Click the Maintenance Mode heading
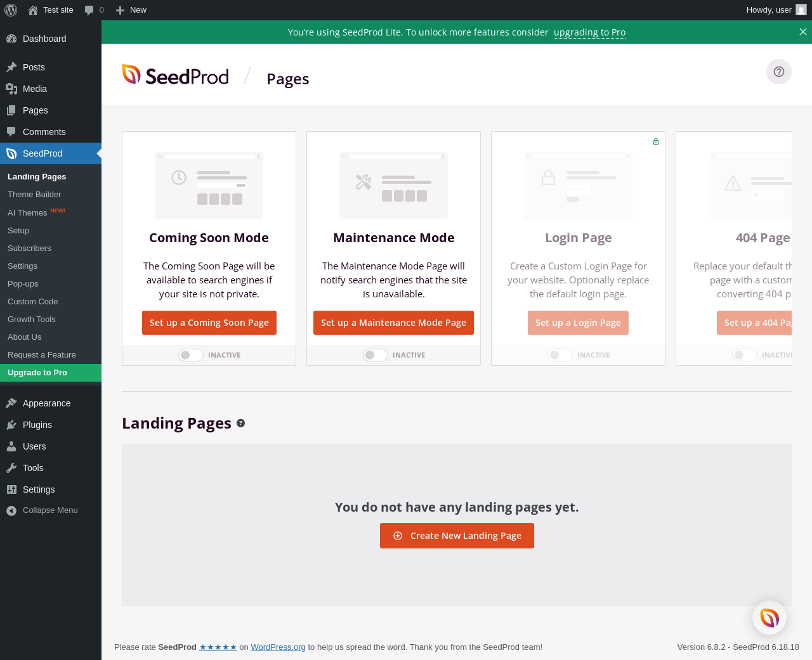This screenshot has height=660, width=812. click(x=394, y=238)
